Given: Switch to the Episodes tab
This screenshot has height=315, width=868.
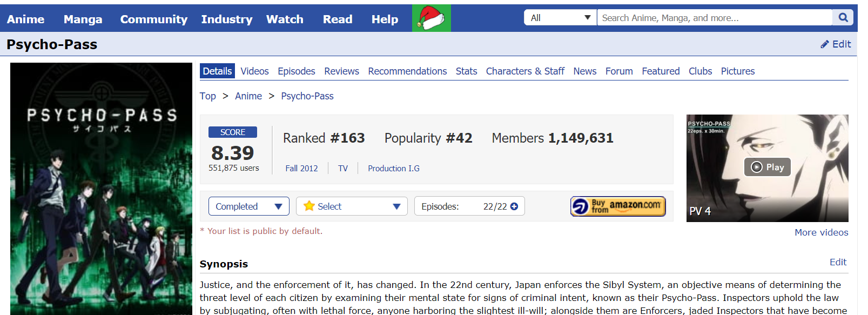Looking at the screenshot, I should [296, 71].
